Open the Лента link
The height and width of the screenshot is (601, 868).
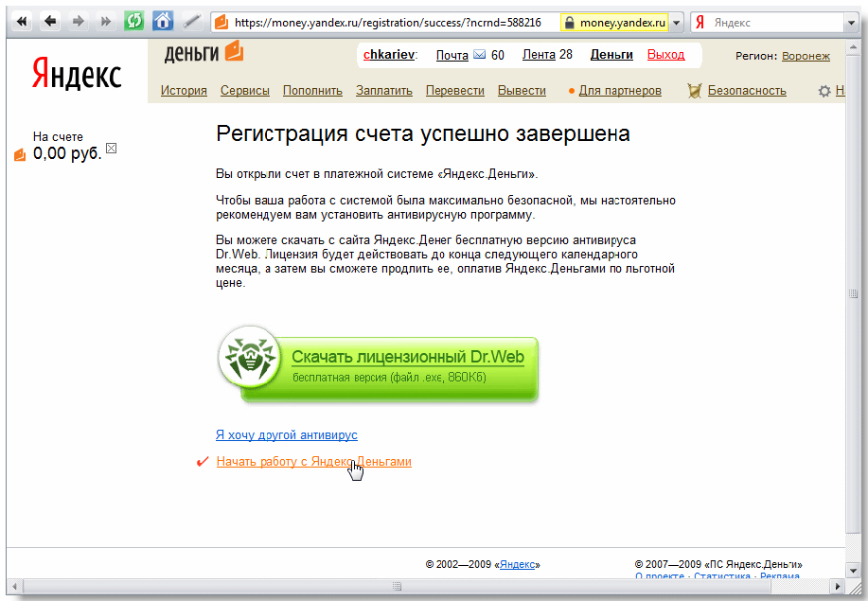539,55
